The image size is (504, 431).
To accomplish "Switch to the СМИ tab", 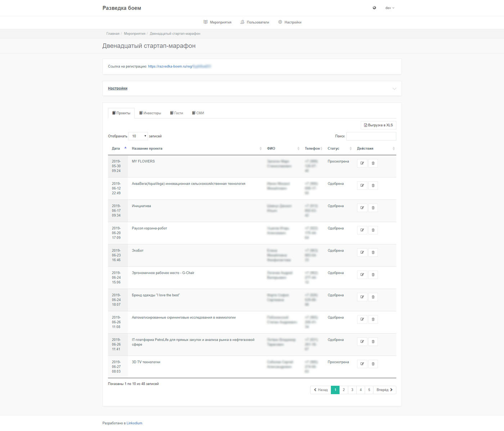I will tap(198, 113).
